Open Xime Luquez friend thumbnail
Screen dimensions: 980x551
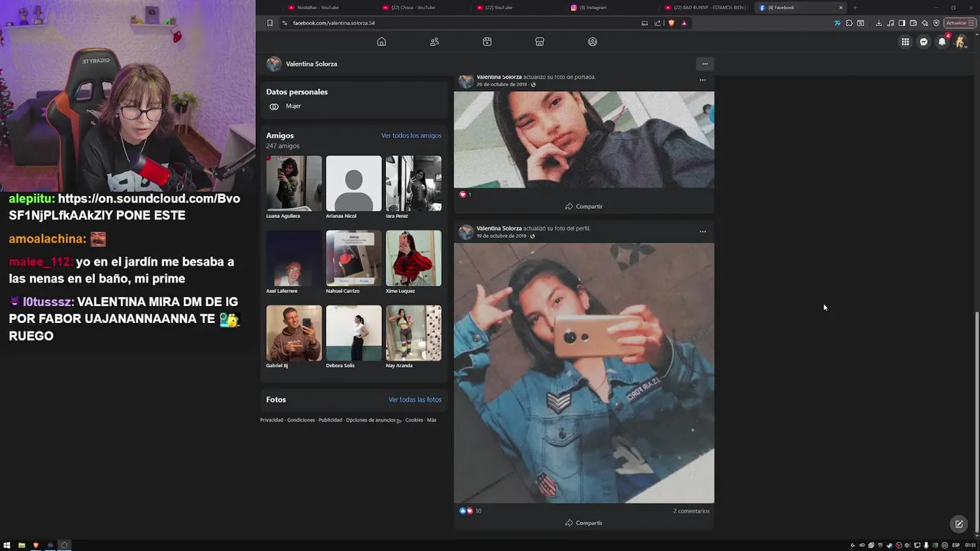[x=413, y=259]
